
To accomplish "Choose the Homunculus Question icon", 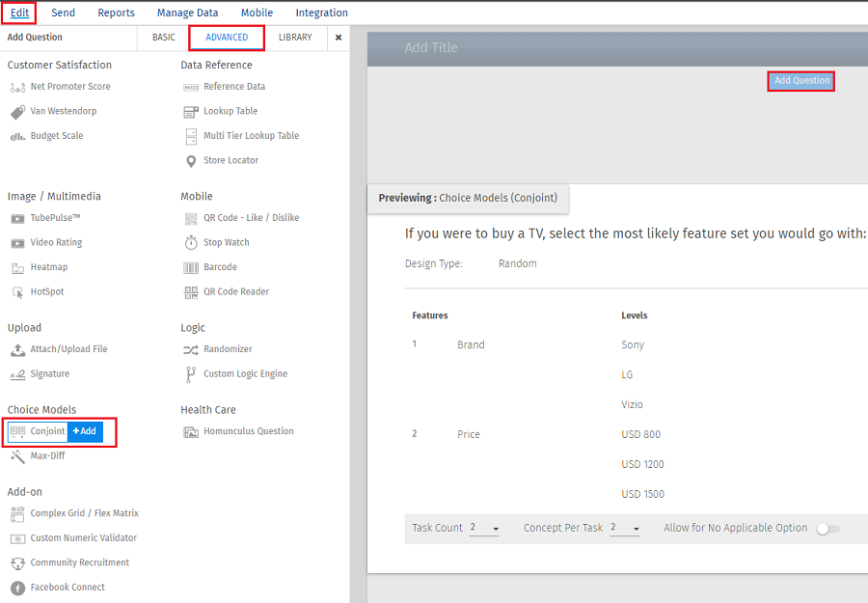I will pyautogui.click(x=191, y=431).
